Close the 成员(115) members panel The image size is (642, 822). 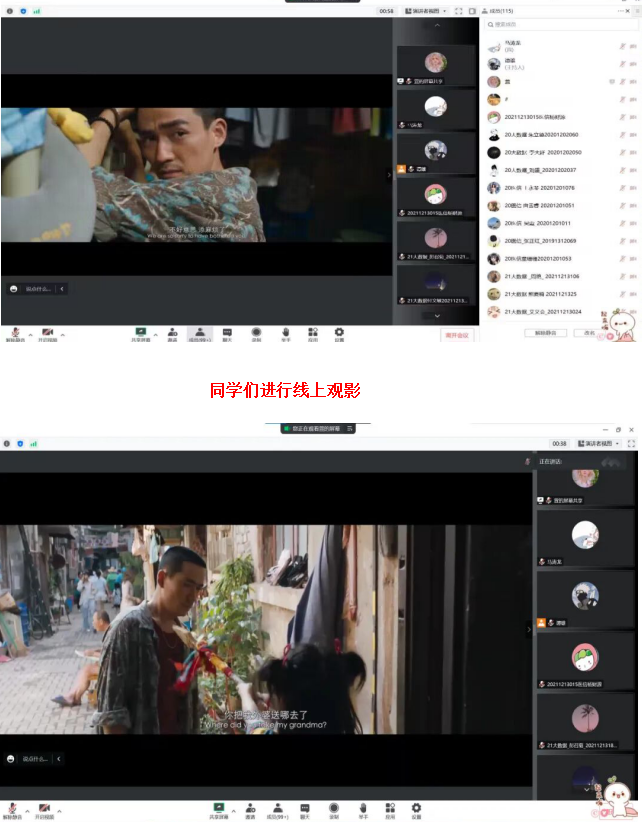click(x=628, y=10)
